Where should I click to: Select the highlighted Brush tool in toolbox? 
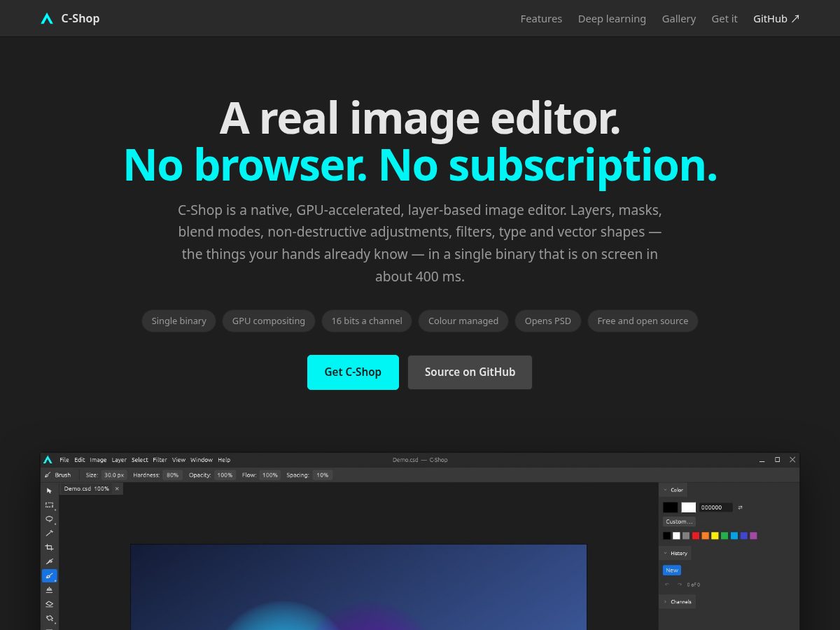(49, 576)
